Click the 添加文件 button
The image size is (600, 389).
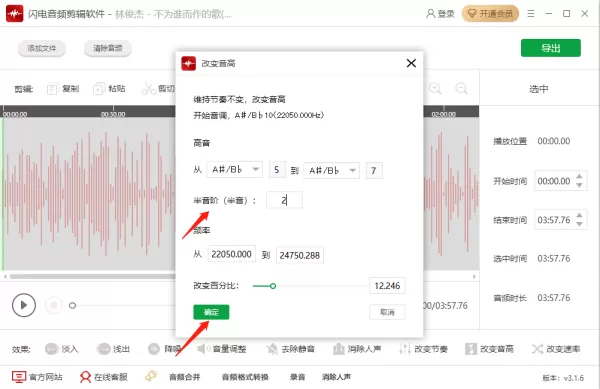click(x=42, y=48)
